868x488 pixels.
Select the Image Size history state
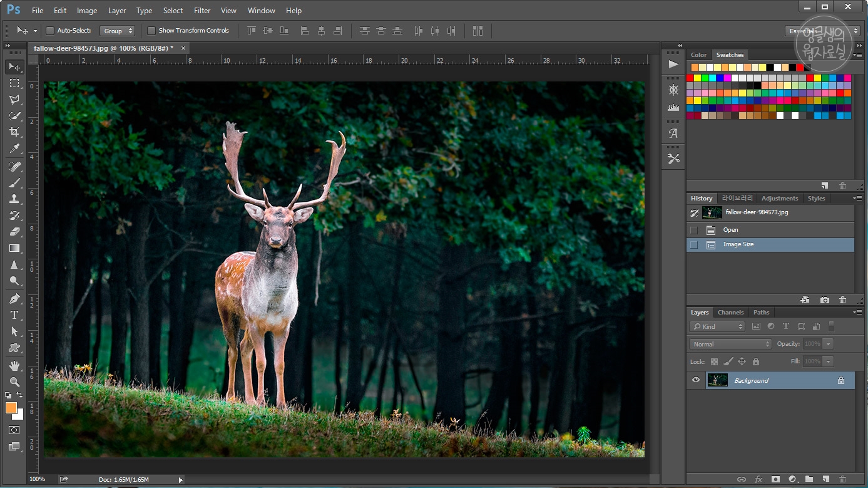click(x=738, y=244)
